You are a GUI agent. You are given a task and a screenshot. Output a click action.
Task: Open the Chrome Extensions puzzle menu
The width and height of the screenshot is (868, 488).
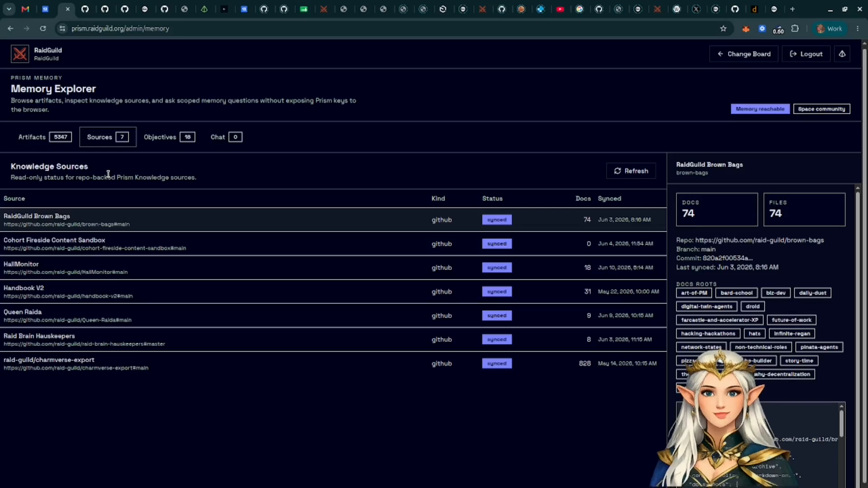click(x=795, y=28)
